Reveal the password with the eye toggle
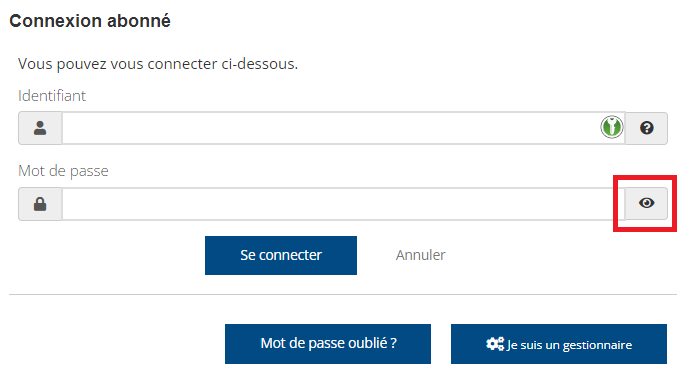Image resolution: width=696 pixels, height=378 pixels. pos(646,204)
